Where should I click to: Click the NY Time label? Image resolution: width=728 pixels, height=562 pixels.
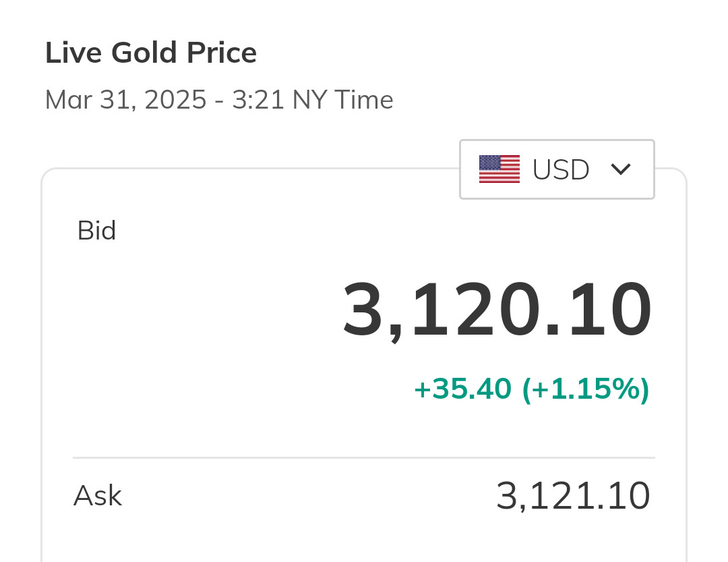(x=342, y=100)
